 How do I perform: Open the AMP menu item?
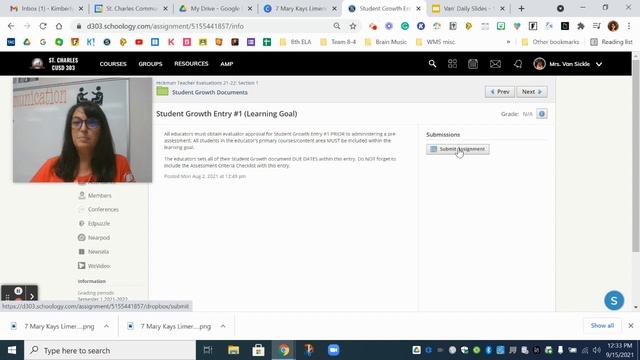click(227, 64)
